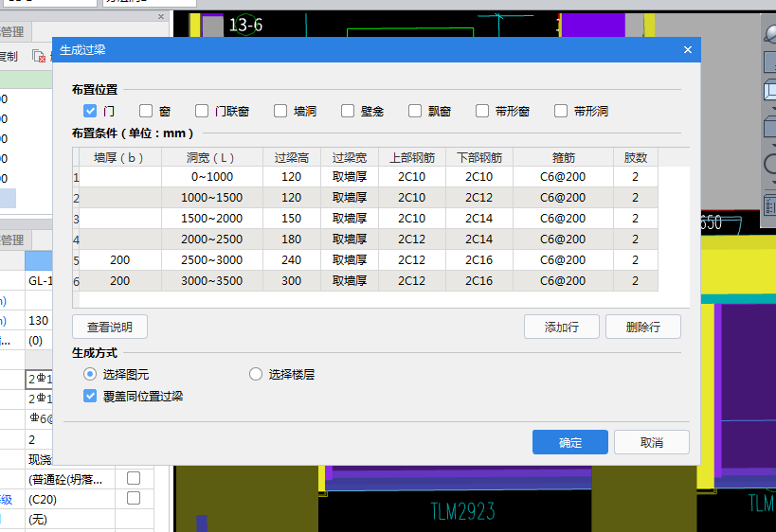Select the 选择图元 radio button

(x=90, y=374)
